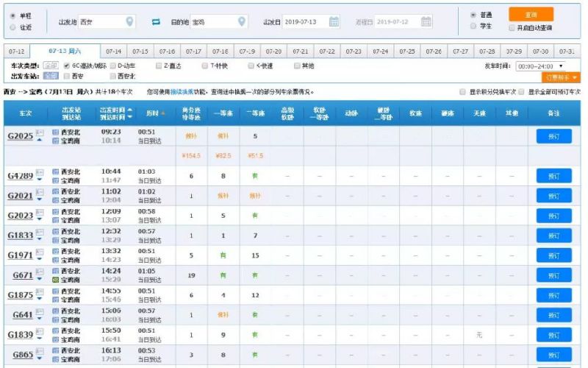Click the stop-list icon next to G641
Image resolution: width=588 pixels, height=368 pixels.
tap(40, 311)
